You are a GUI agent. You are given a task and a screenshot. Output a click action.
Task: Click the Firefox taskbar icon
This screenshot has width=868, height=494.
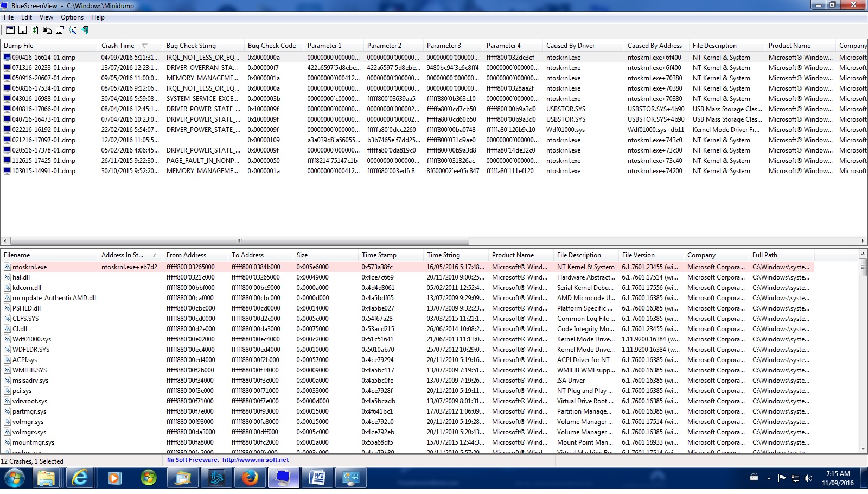pos(250,478)
